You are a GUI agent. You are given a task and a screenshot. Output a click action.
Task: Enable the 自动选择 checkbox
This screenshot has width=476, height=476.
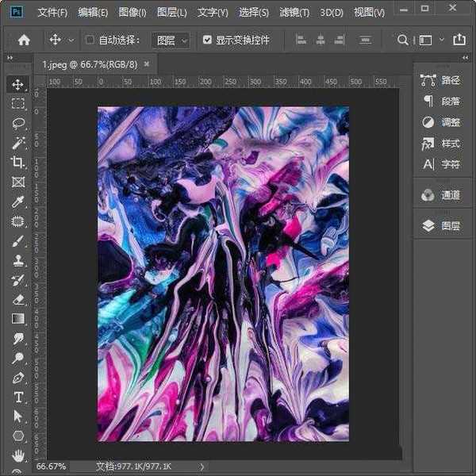[x=90, y=40]
